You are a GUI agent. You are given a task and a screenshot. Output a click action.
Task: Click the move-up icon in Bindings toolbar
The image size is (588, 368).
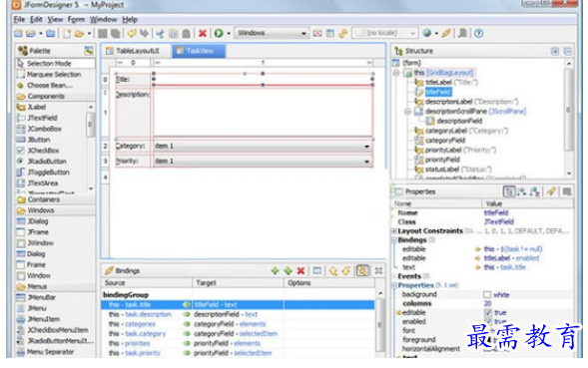click(333, 270)
